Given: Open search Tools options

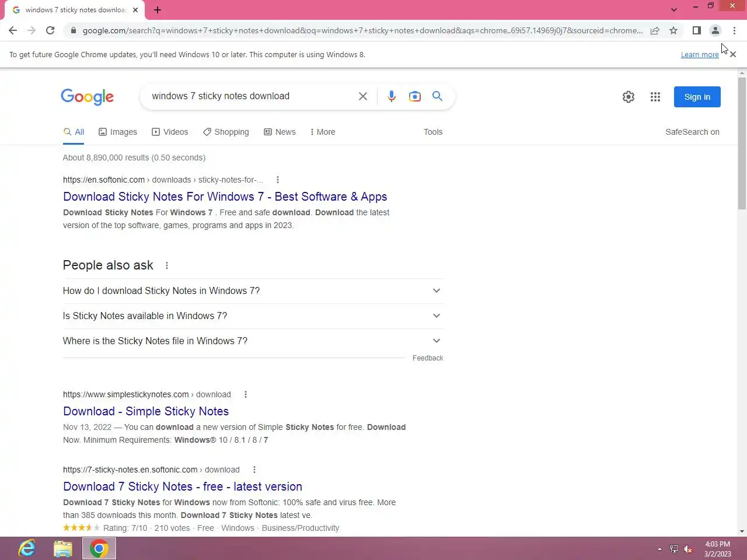Looking at the screenshot, I should coord(433,132).
